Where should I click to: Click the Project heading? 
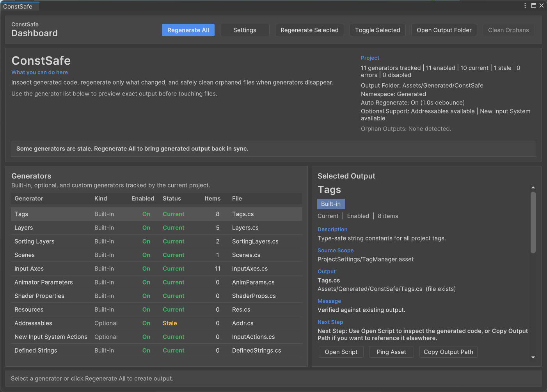(x=370, y=58)
